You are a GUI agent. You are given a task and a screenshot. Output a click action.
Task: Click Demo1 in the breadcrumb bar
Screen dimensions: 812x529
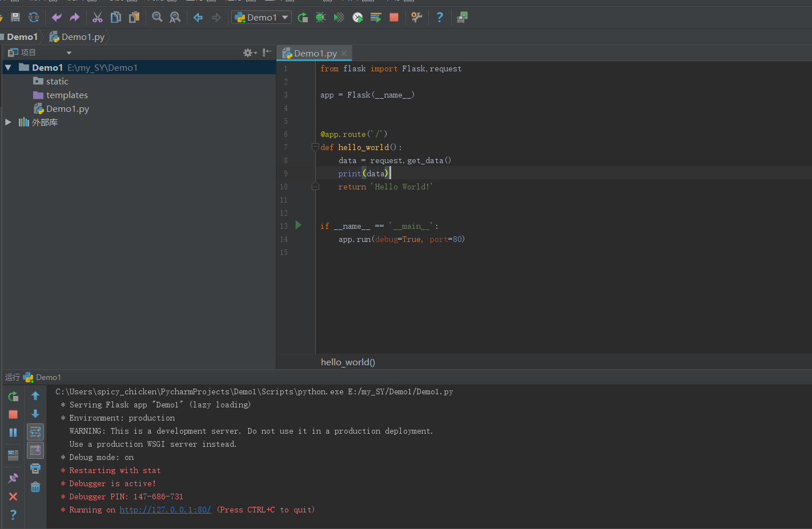22,37
